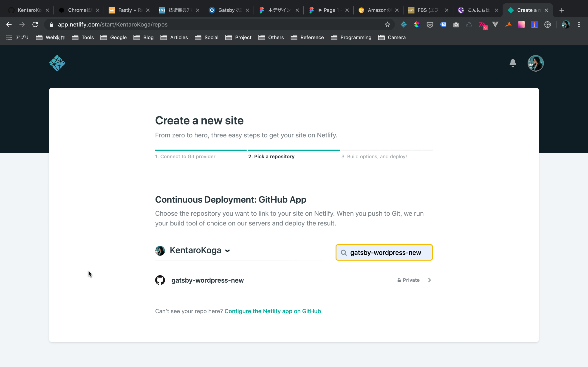Viewport: 588px width, 367px height.
Task: Reload the current page
Action: [x=35, y=25]
